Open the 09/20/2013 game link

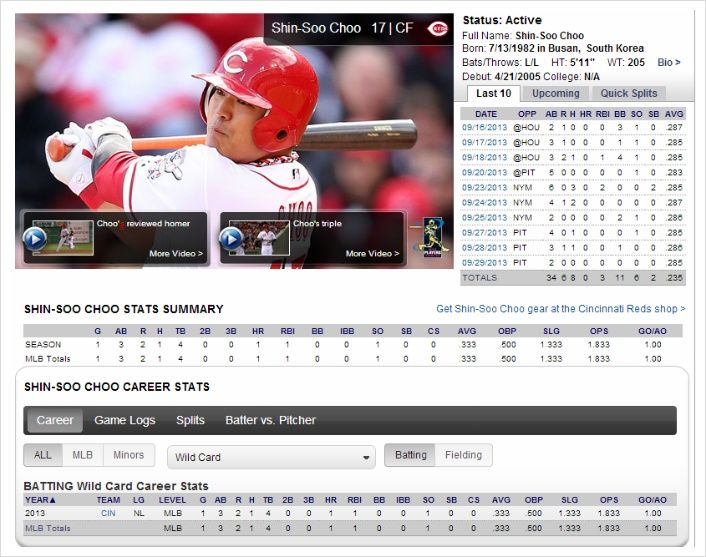click(x=484, y=172)
